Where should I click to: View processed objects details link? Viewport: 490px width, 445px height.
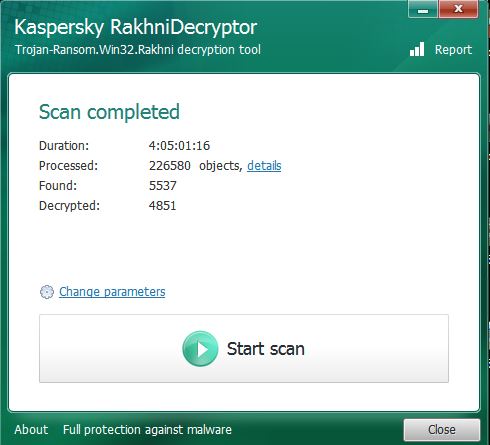[x=264, y=166]
